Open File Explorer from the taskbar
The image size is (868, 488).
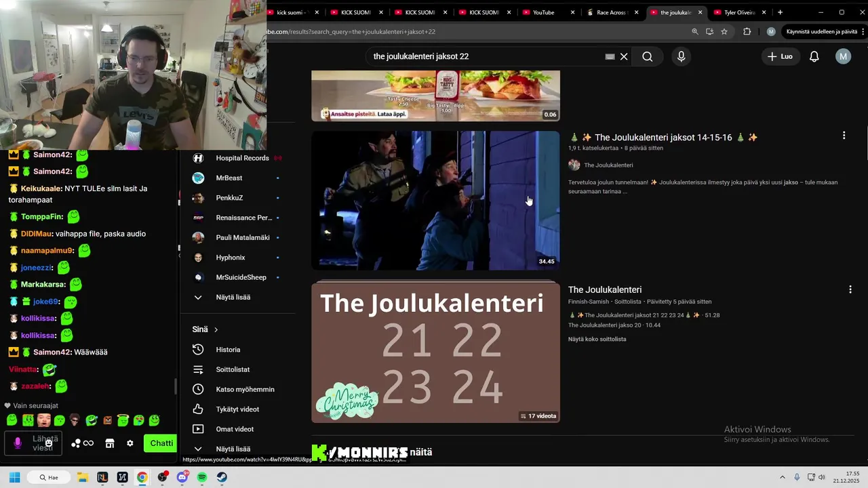coord(82,477)
